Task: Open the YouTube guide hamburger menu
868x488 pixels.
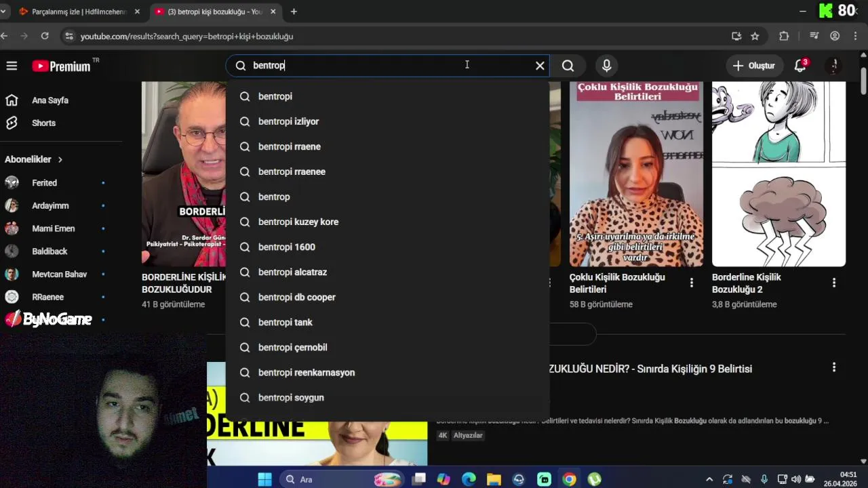Action: (x=12, y=66)
